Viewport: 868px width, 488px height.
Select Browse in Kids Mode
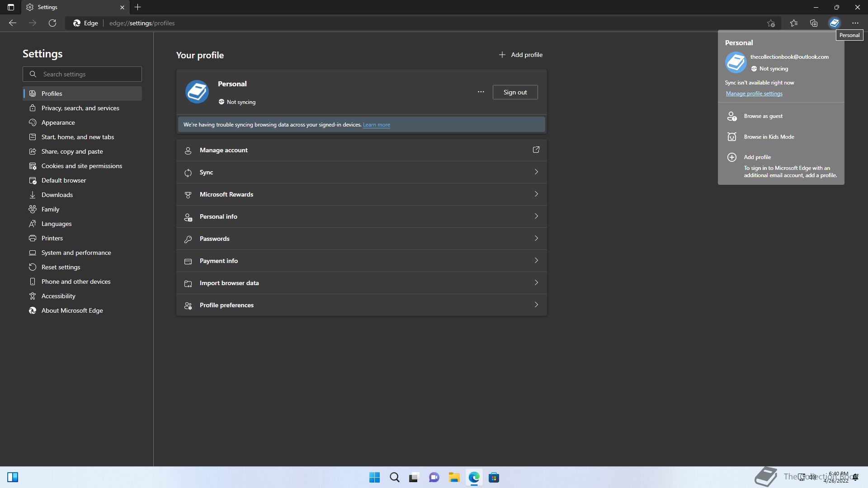coord(781,137)
